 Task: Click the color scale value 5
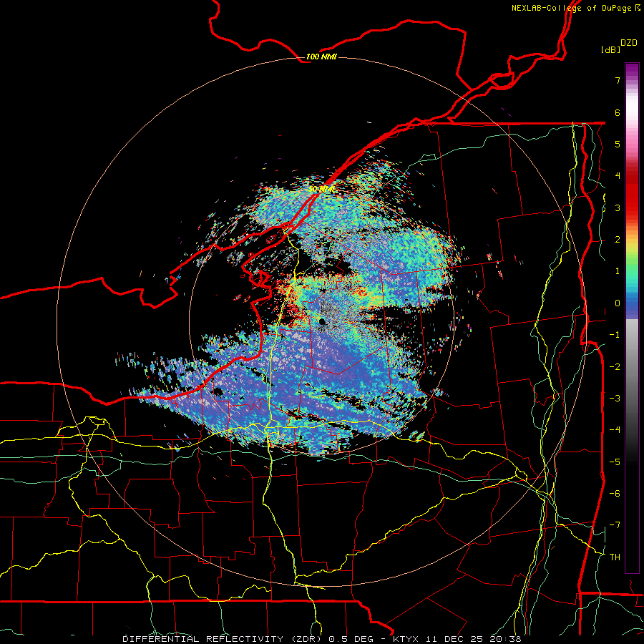[x=618, y=144]
